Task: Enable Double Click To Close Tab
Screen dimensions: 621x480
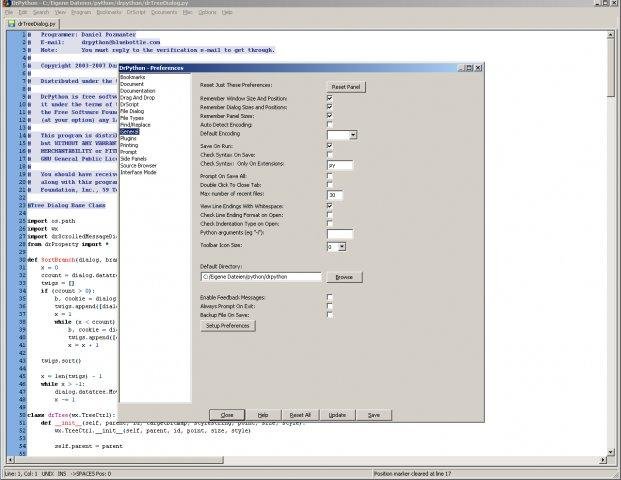Action: [330, 184]
